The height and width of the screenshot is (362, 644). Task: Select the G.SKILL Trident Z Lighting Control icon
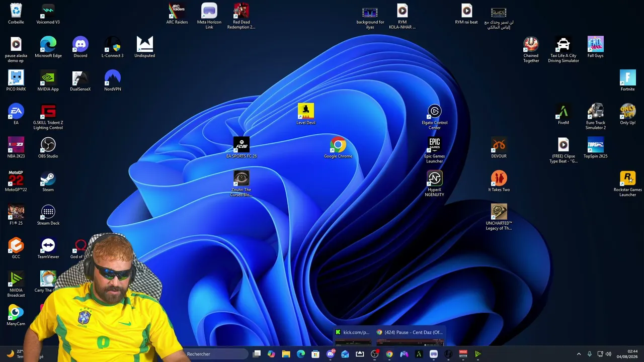[48, 117]
